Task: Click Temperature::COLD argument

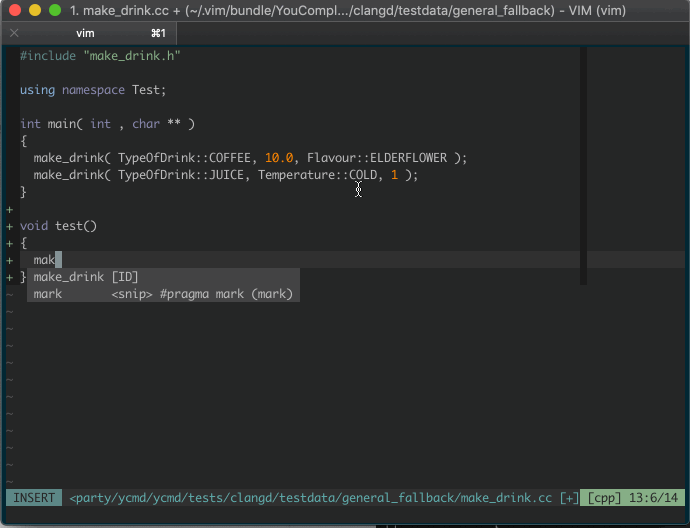Action: pos(318,175)
